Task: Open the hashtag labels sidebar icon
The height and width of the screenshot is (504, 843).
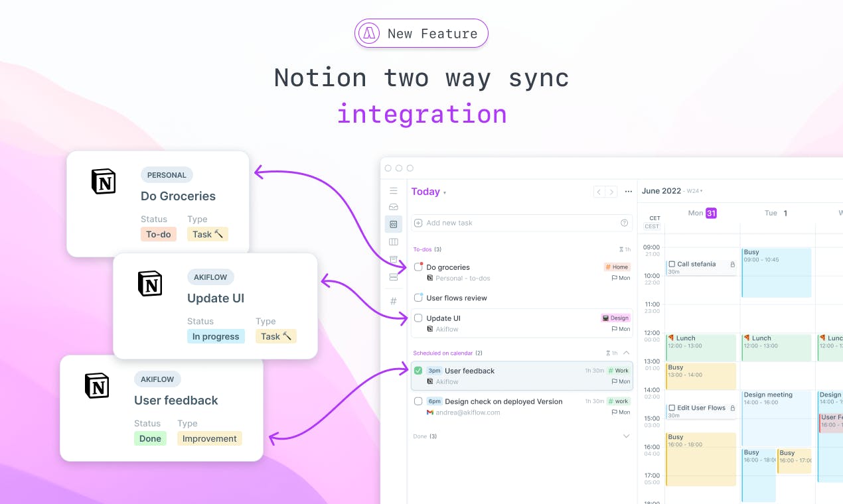Action: pos(394,301)
